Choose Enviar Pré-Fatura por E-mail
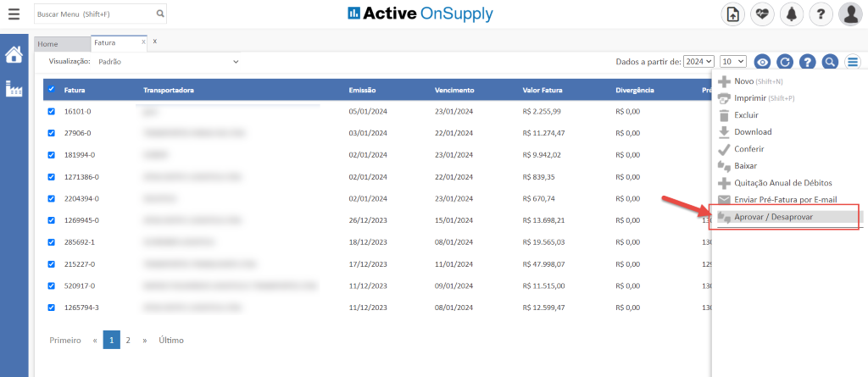 pyautogui.click(x=785, y=199)
